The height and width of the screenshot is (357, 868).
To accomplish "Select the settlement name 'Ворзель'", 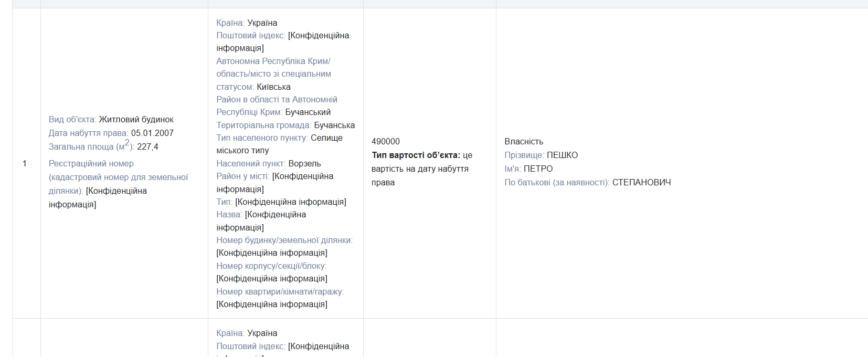I will click(304, 164).
